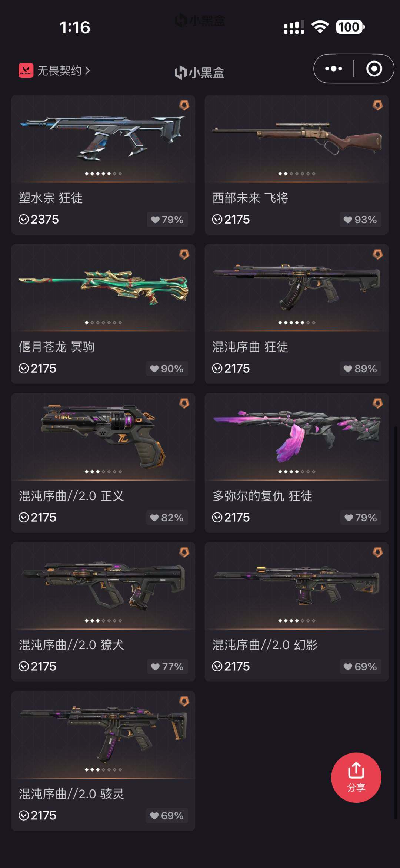Tap rarity badge on 多弥尔的复仇 狂徒 card
The height and width of the screenshot is (868, 400).
(377, 403)
